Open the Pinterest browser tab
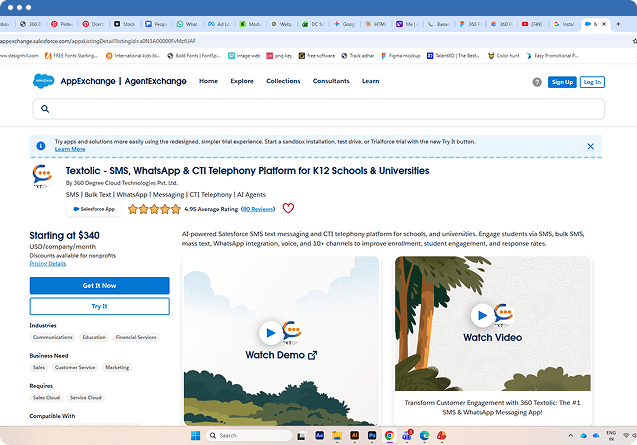637x445 pixels. [x=62, y=24]
